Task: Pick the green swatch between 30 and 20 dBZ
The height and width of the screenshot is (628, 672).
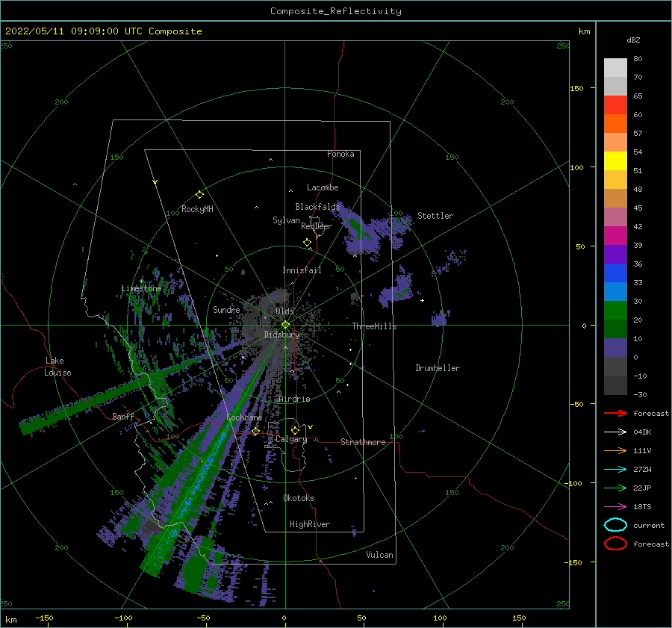Action: 615,311
